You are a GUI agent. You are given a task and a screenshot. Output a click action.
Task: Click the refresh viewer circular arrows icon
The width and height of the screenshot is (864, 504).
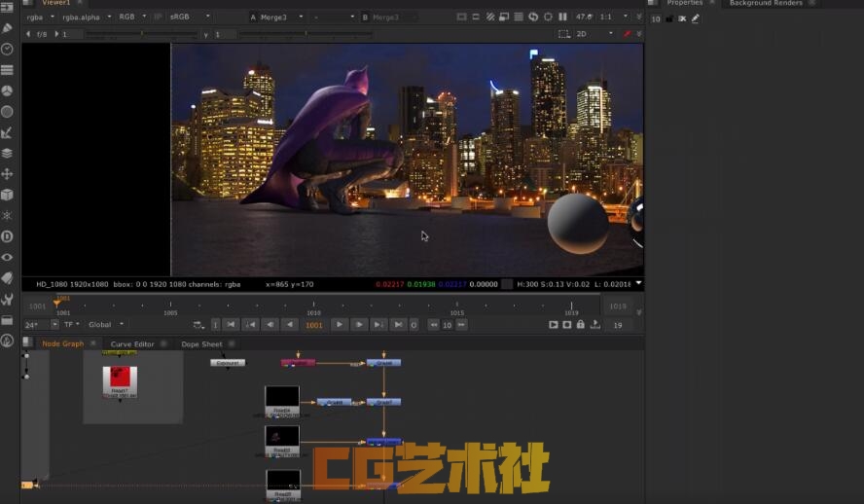point(533,18)
